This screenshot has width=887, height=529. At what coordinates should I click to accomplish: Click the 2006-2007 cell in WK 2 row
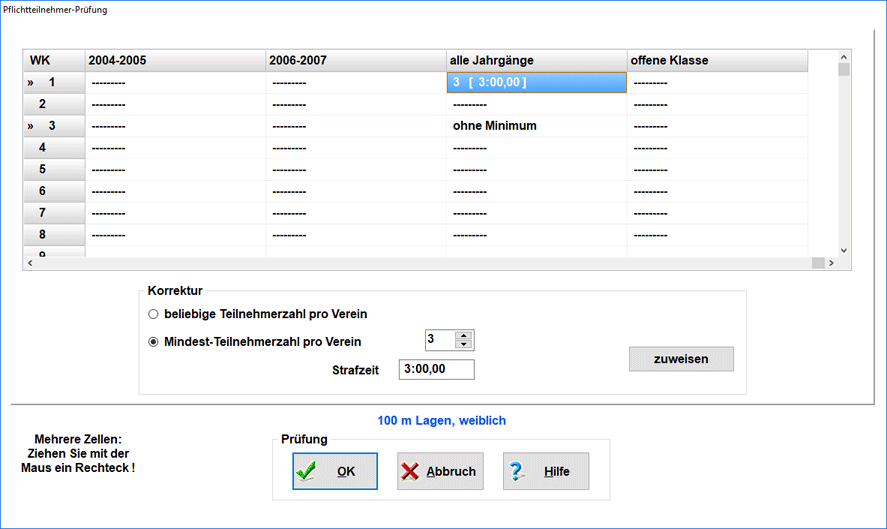[x=355, y=104]
